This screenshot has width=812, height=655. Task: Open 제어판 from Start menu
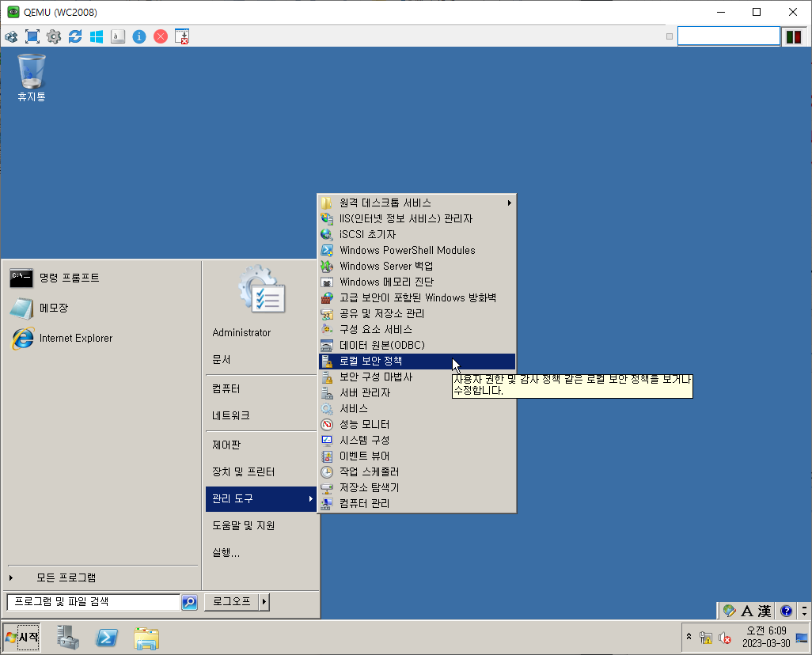(261, 445)
